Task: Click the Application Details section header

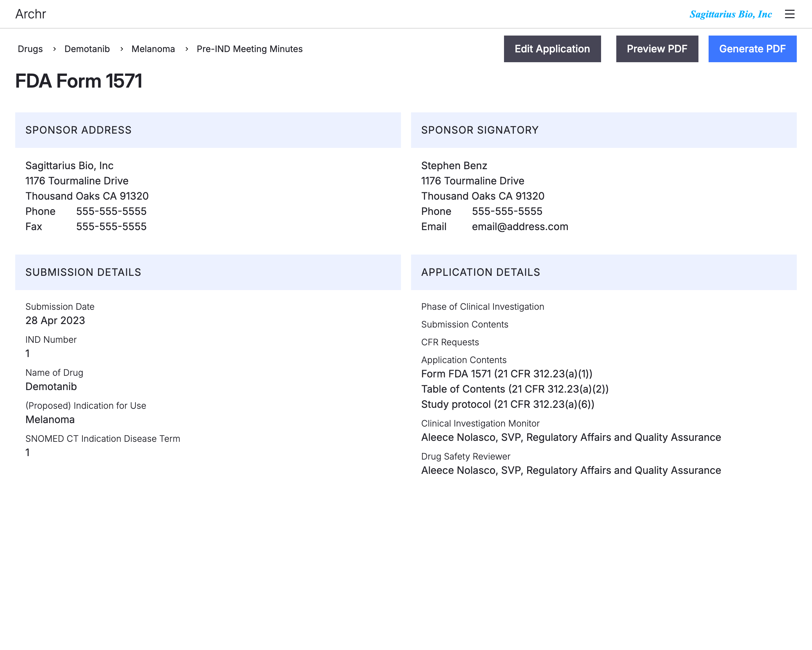Action: (x=480, y=272)
